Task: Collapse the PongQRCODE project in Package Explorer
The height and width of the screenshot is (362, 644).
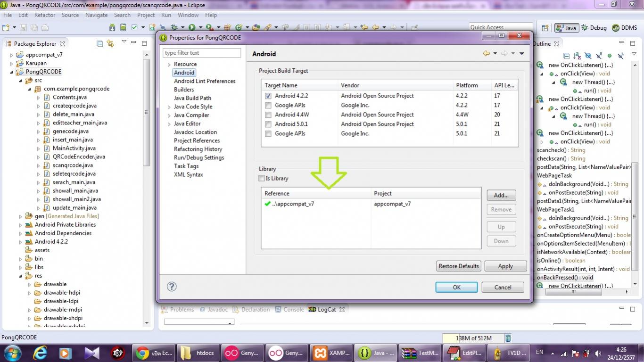Action: tap(12, 72)
